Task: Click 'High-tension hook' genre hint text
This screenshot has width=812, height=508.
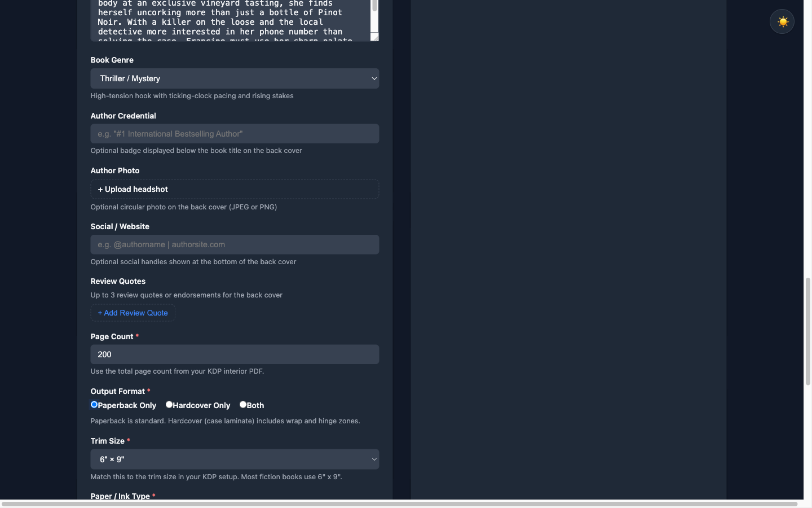Action: (192, 96)
